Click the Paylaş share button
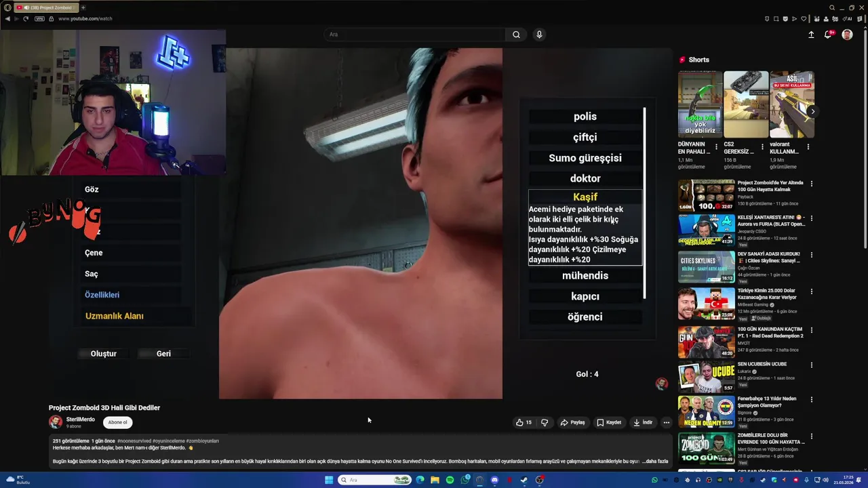 572,422
